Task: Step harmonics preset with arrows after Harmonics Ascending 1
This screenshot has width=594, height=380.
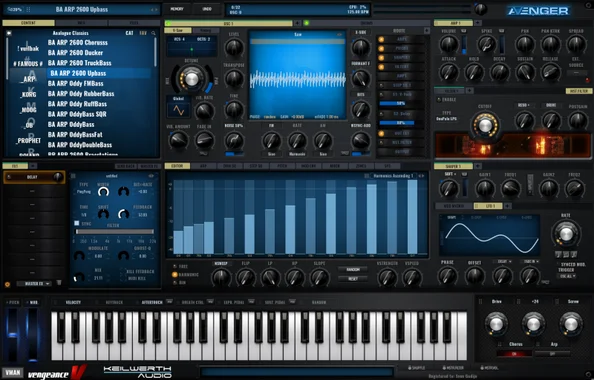Action: [420, 176]
